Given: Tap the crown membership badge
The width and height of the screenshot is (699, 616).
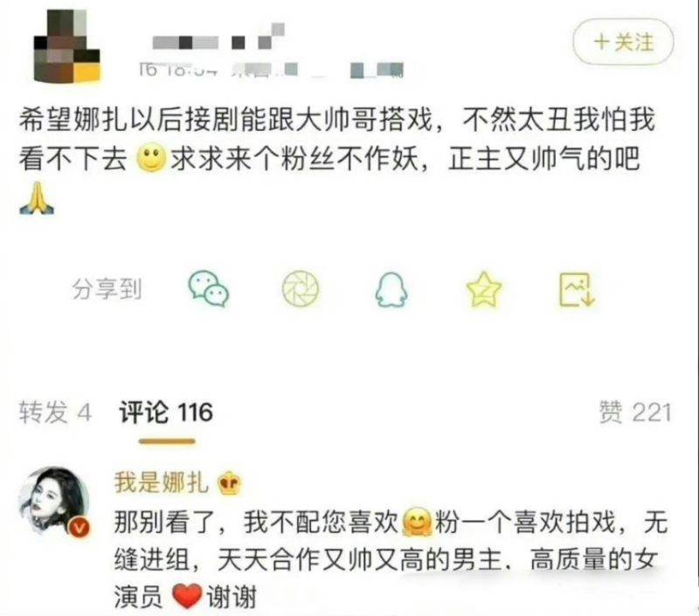Looking at the screenshot, I should pyautogui.click(x=230, y=483).
